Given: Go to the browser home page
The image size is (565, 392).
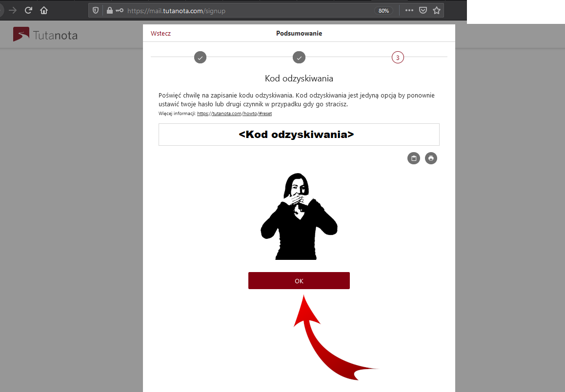Looking at the screenshot, I should point(44,10).
